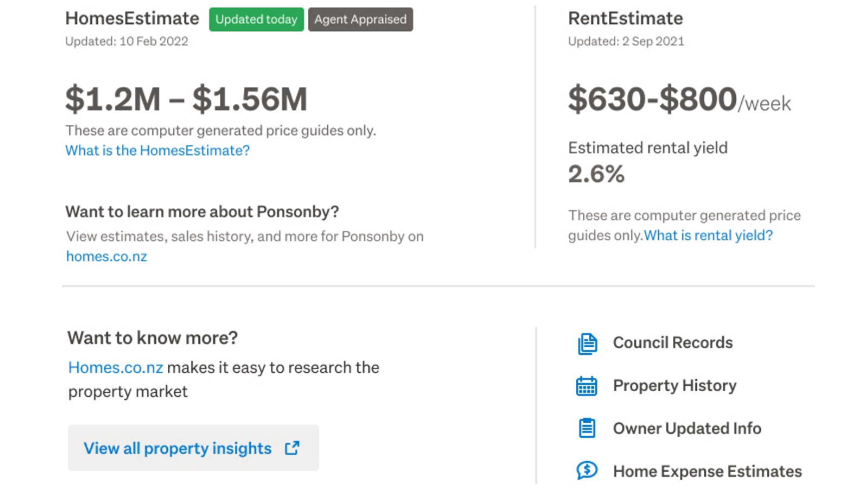Open the homes.co.nz link about Ponsonby
868x488 pixels.
[x=106, y=256]
